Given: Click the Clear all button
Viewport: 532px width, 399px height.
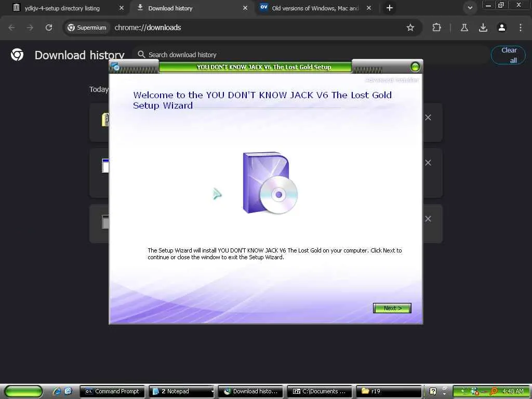Looking at the screenshot, I should click(508, 55).
